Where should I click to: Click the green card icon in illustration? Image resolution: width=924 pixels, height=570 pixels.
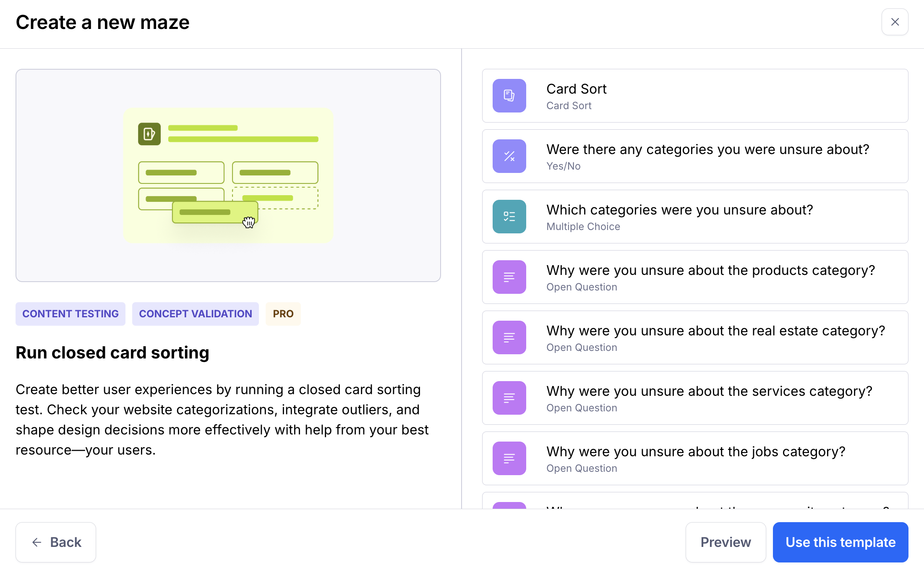[x=149, y=134]
